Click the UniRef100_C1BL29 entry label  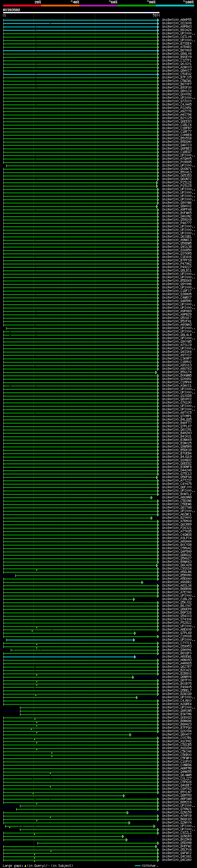177,599
